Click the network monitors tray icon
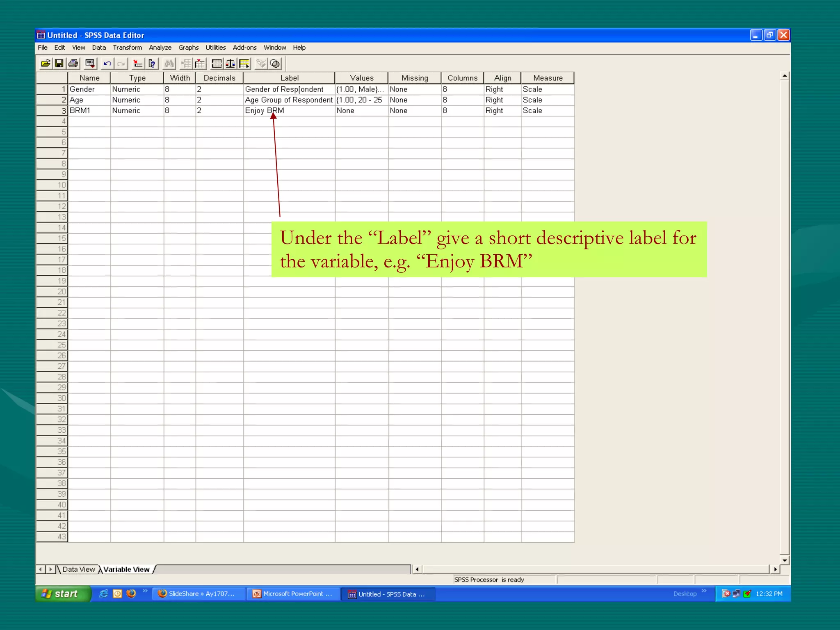The width and height of the screenshot is (840, 630). click(x=737, y=593)
